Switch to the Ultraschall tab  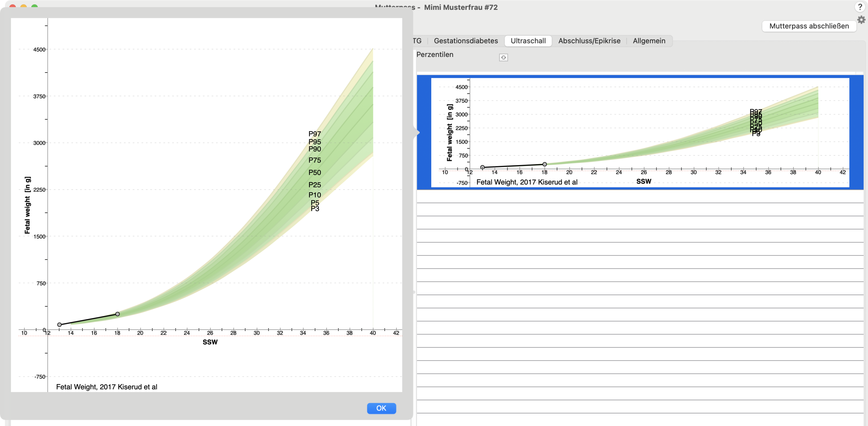528,41
